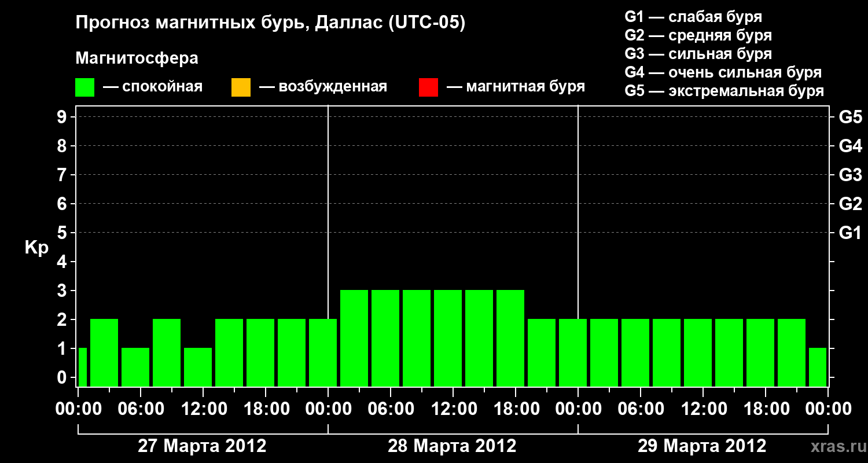This screenshot has height=463, width=868.
Task: Click the 06:00 tick label for 29 Марта
Action: [x=641, y=409]
